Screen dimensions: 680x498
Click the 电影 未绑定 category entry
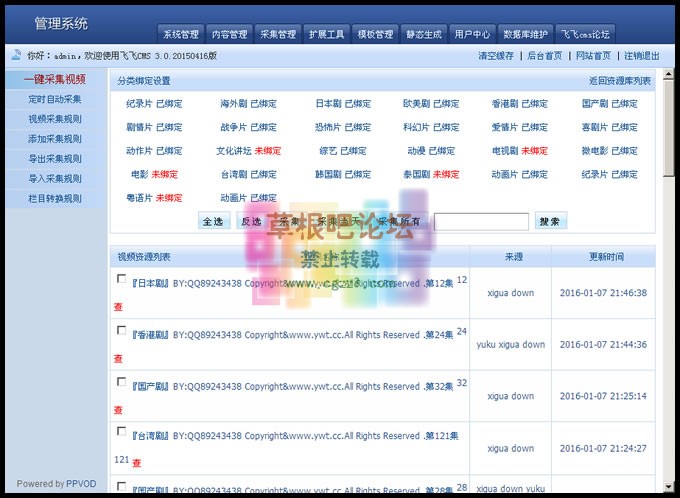(154, 174)
